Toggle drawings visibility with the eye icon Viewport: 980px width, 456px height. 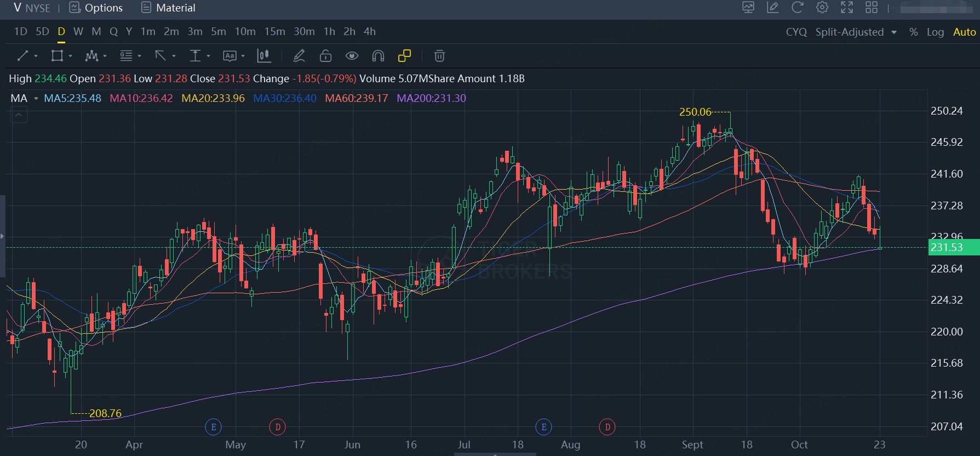pos(352,56)
